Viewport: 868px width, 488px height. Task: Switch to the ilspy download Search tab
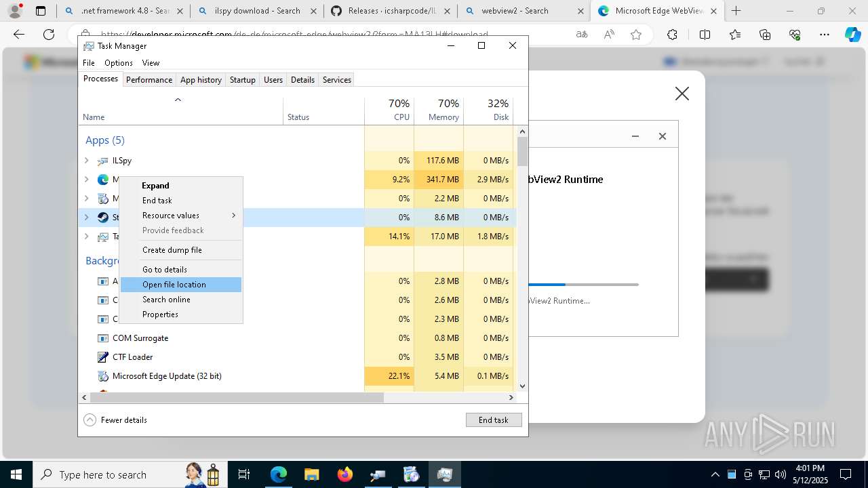(258, 11)
